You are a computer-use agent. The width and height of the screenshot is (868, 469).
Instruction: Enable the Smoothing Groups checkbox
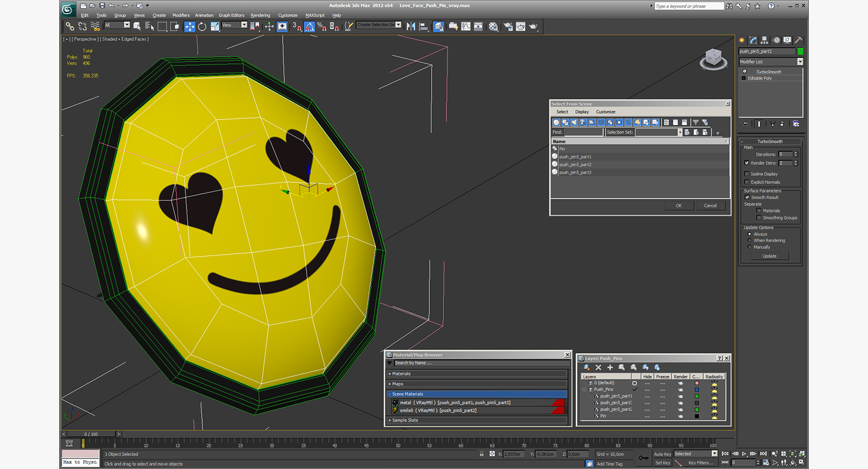[758, 218]
